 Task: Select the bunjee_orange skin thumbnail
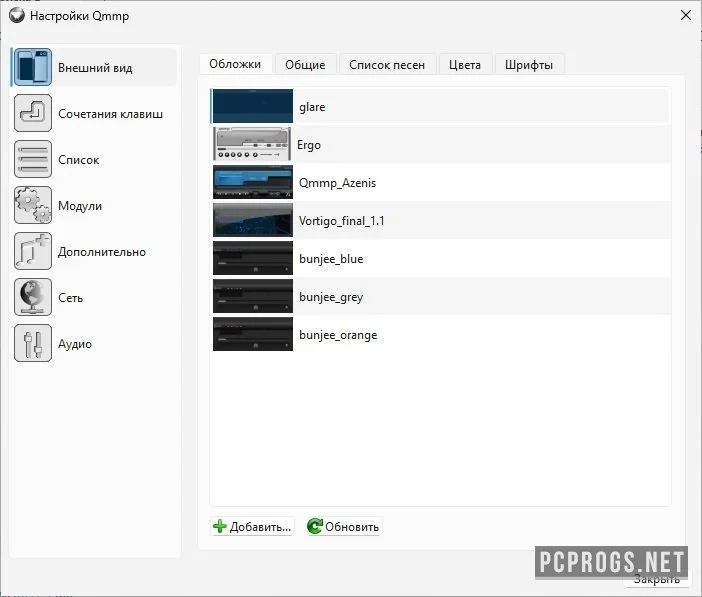[x=253, y=334]
